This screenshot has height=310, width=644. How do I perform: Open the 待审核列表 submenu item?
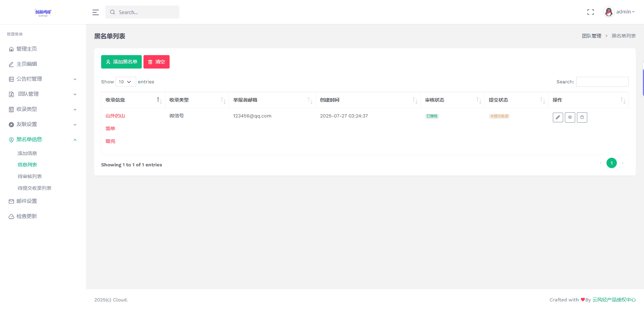point(30,176)
